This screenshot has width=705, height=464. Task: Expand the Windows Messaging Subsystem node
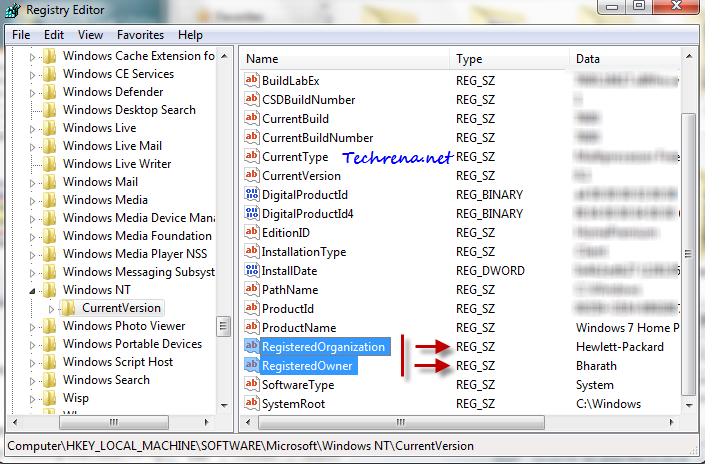32,273
